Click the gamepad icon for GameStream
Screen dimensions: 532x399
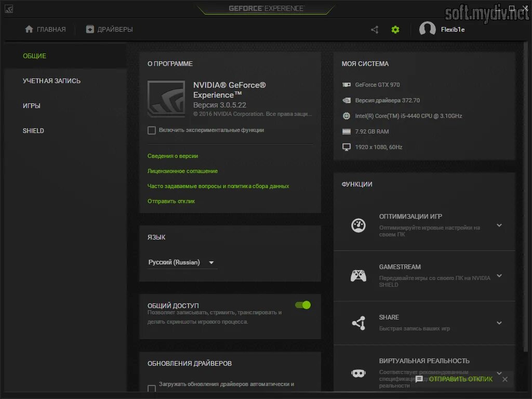(358, 276)
